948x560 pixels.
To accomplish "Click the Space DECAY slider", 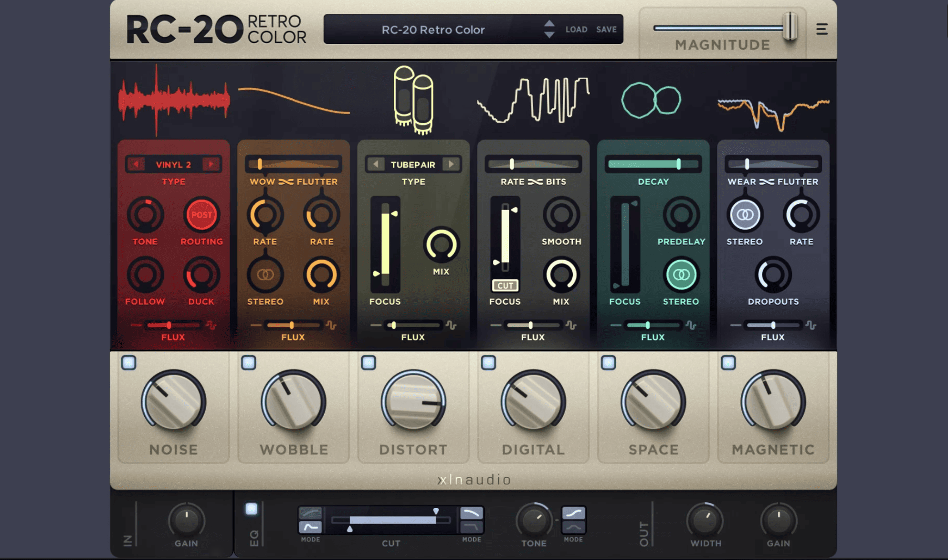I will 653,164.
